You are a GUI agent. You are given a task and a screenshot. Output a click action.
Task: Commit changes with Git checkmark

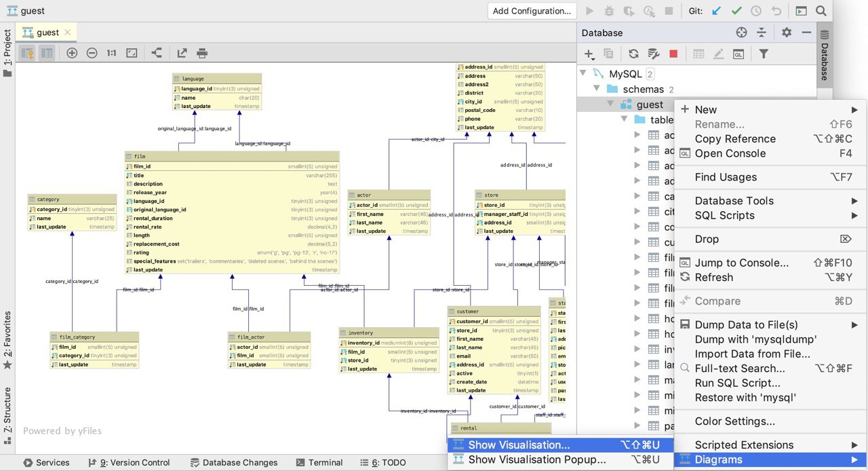pyautogui.click(x=736, y=11)
